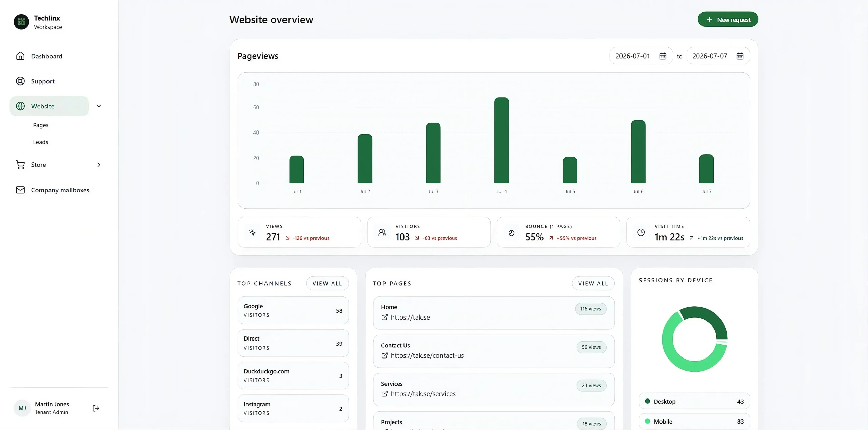
Task: Select the Duckduckgo.com channel card
Action: (293, 375)
